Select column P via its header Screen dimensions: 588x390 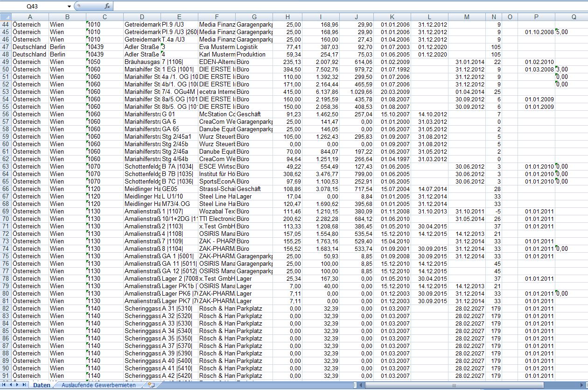pyautogui.click(x=536, y=17)
